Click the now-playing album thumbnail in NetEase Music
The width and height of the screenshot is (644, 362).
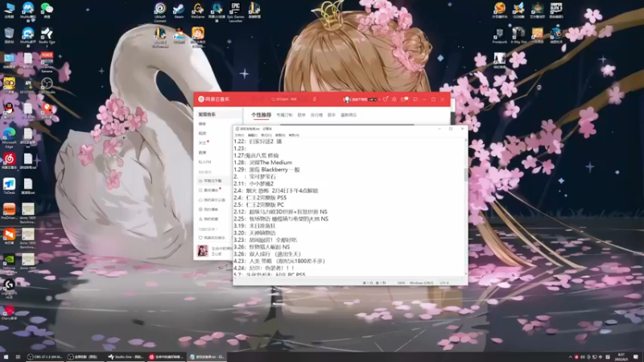tap(203, 250)
